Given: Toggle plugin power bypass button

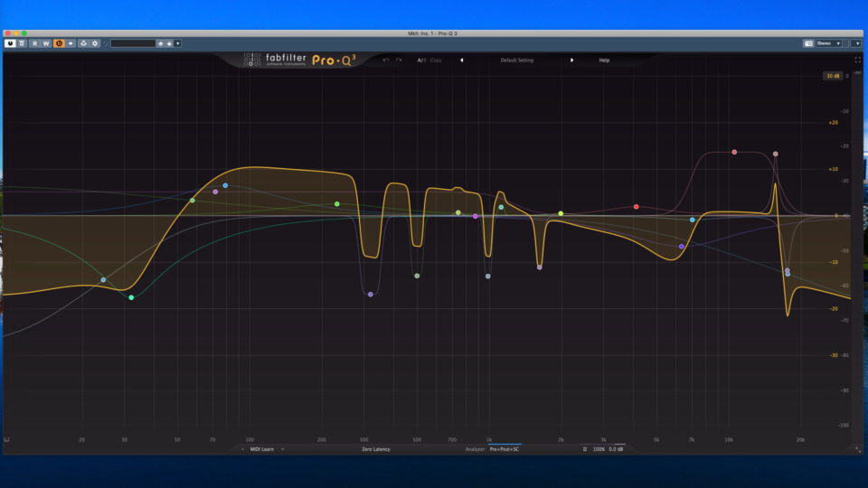Looking at the screenshot, I should (10, 43).
